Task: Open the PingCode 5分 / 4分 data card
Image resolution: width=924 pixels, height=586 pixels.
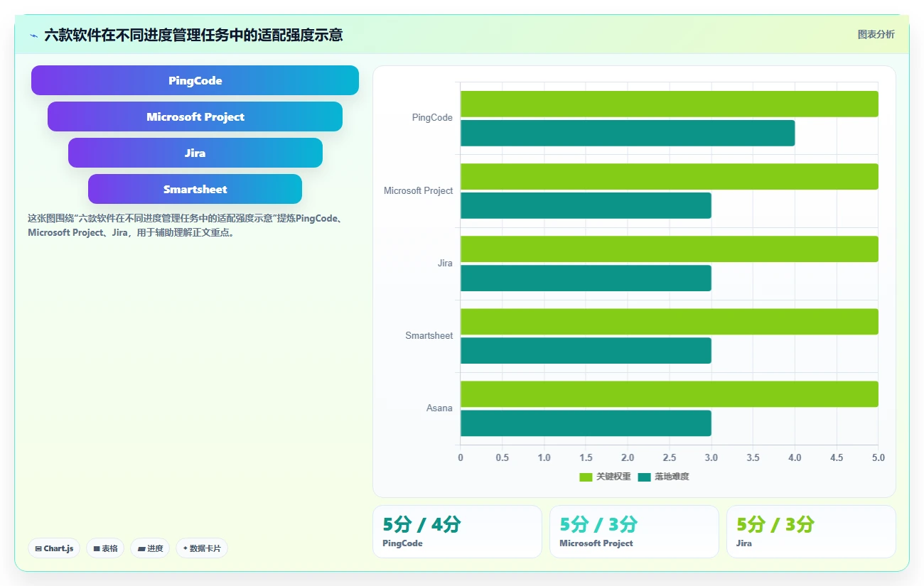Action: click(x=457, y=531)
